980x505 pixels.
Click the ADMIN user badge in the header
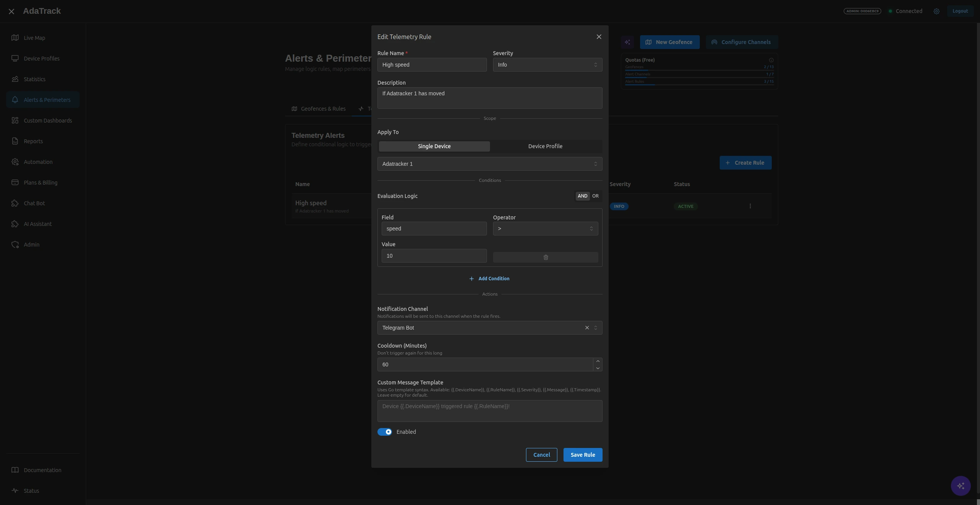[x=862, y=11]
